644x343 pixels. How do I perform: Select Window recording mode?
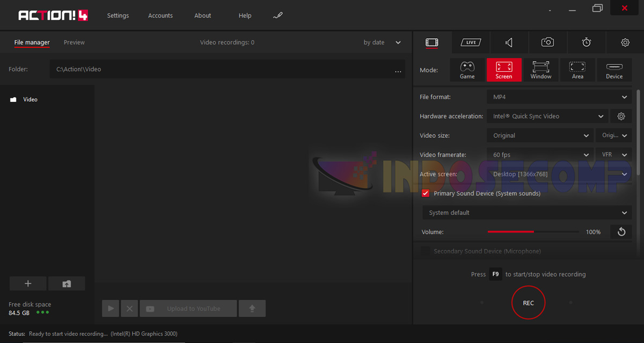[x=541, y=70]
